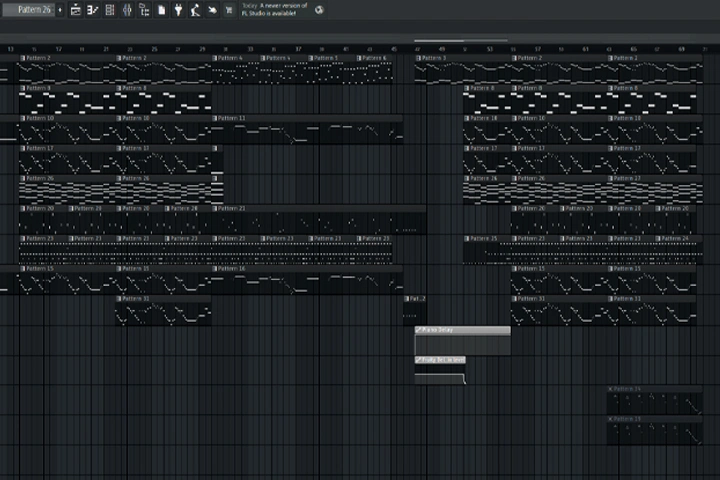Open the project info page icon

point(162,10)
